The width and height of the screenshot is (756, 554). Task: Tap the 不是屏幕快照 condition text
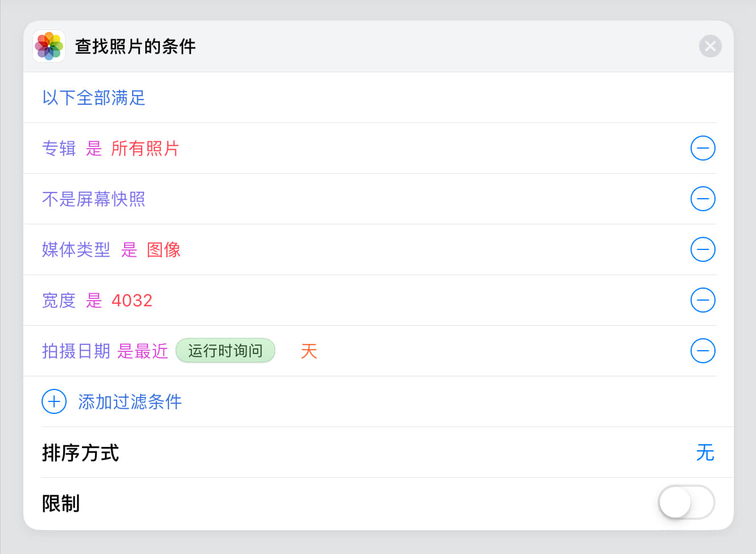coord(94,199)
